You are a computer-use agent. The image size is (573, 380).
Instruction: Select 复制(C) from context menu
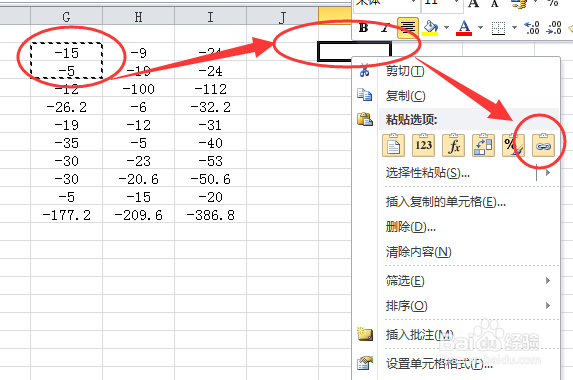[457, 96]
